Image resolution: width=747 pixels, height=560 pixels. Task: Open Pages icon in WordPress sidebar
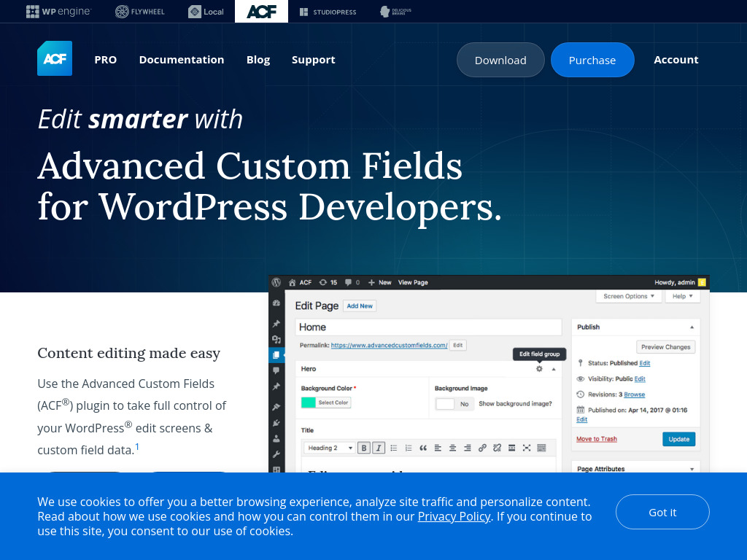click(x=276, y=355)
